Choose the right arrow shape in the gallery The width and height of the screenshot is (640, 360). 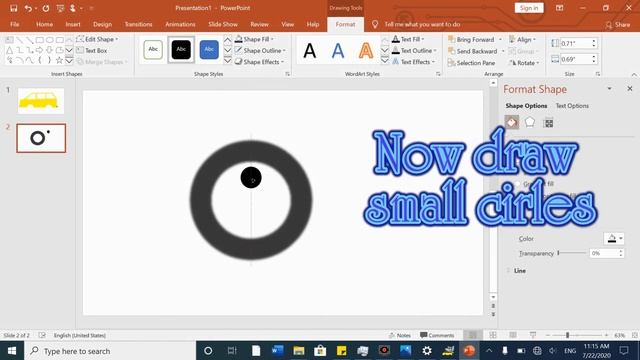(39, 50)
